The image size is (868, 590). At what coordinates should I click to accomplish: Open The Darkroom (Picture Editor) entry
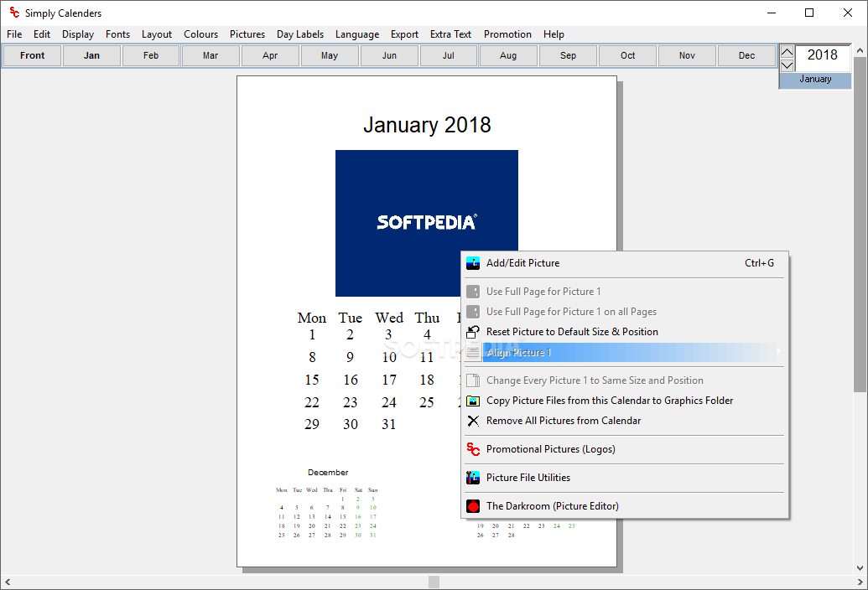[553, 506]
